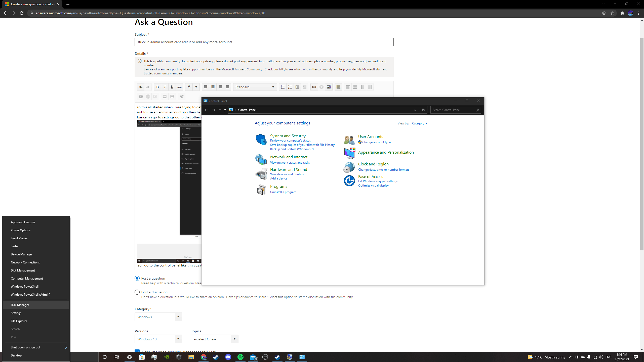Open Chrome extensions puzzle icon

(x=622, y=13)
